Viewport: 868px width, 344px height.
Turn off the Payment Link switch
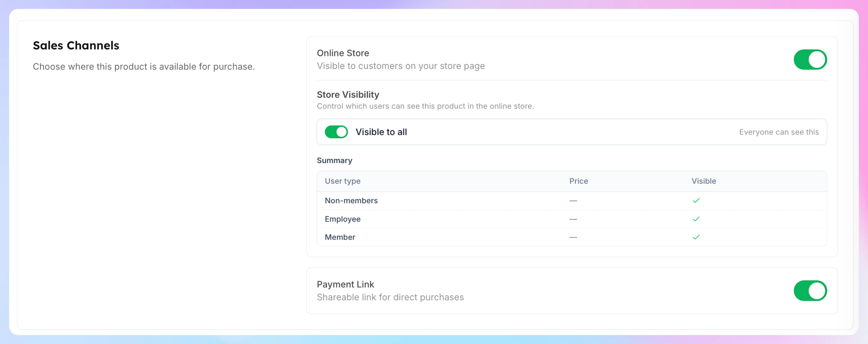click(810, 290)
